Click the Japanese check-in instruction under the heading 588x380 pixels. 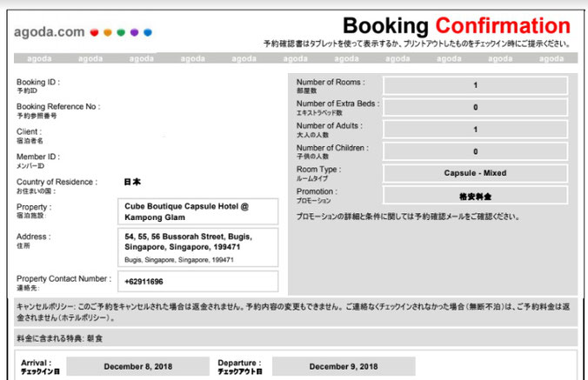pyautogui.click(x=417, y=43)
